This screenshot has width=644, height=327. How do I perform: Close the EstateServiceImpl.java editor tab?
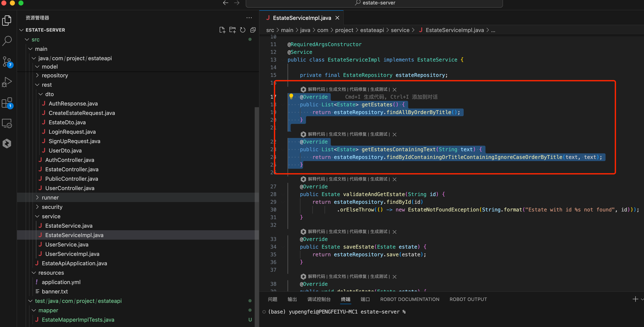pos(337,18)
